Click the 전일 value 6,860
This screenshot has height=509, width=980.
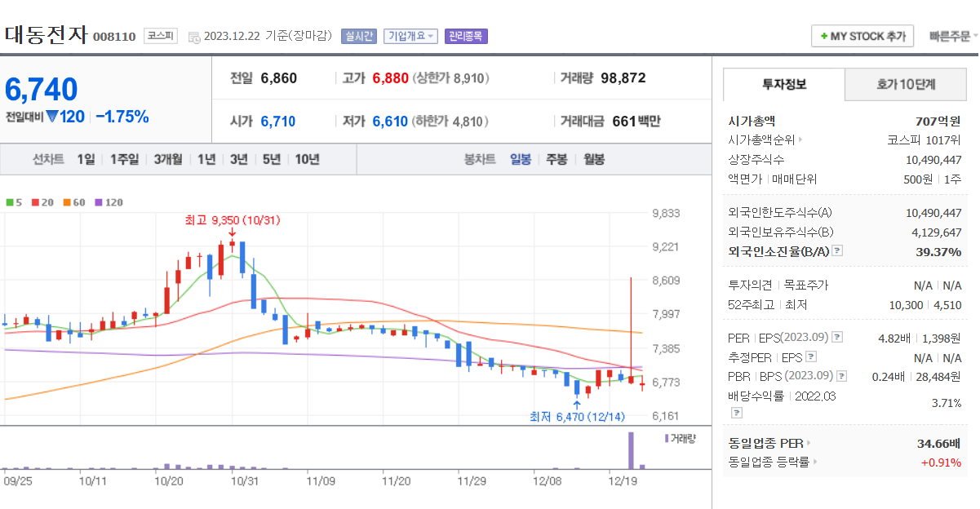point(279,78)
